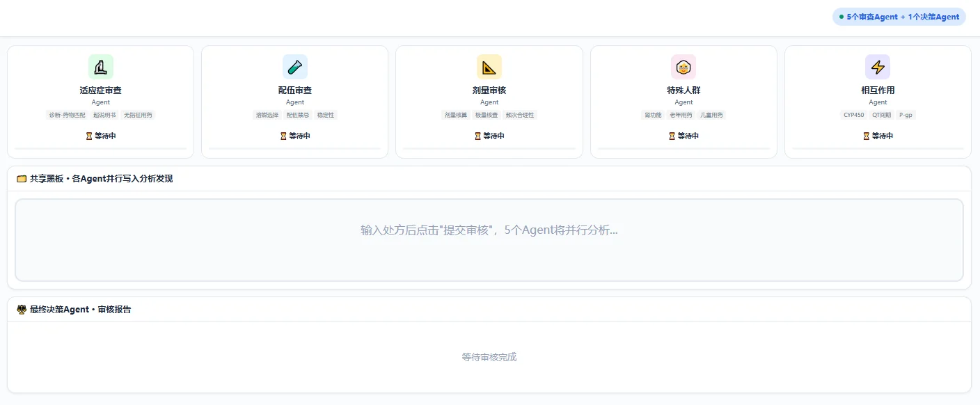
Task: Click Agent subtitle under 剂量审核
Action: coord(489,102)
